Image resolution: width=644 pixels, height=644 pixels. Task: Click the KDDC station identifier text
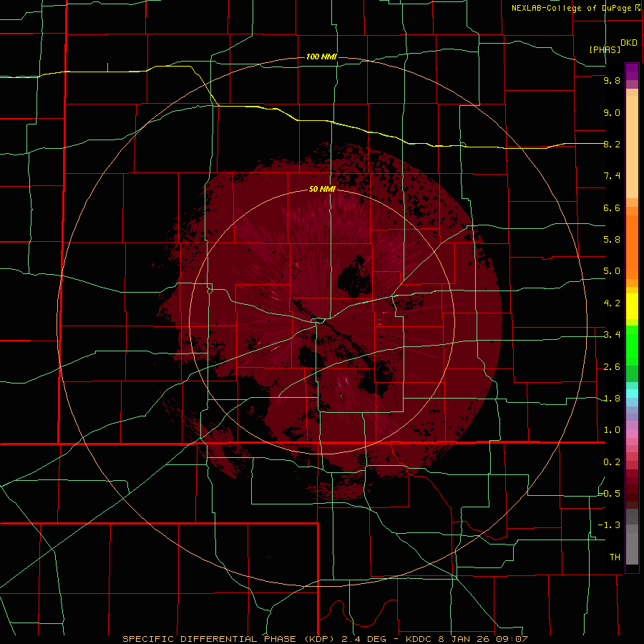click(419, 639)
